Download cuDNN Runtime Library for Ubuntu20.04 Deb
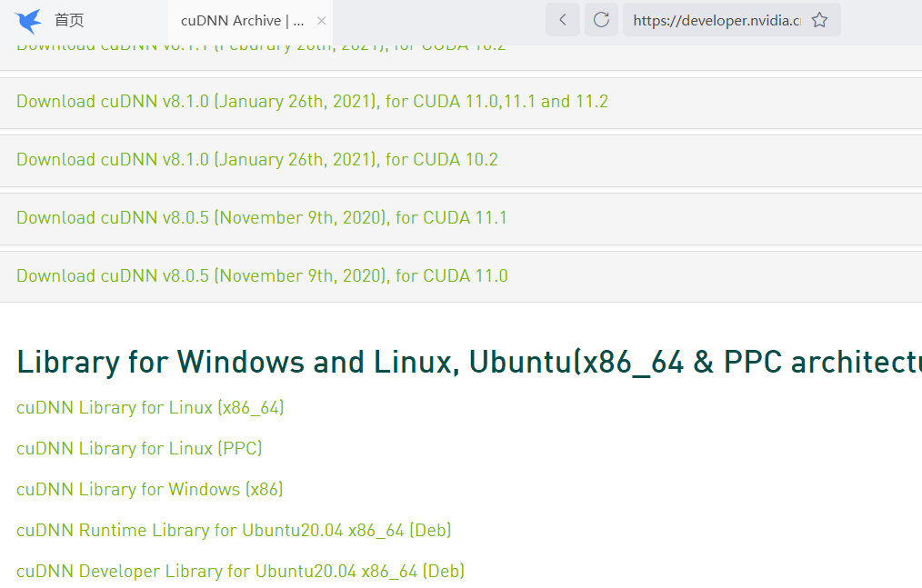 [x=234, y=531]
